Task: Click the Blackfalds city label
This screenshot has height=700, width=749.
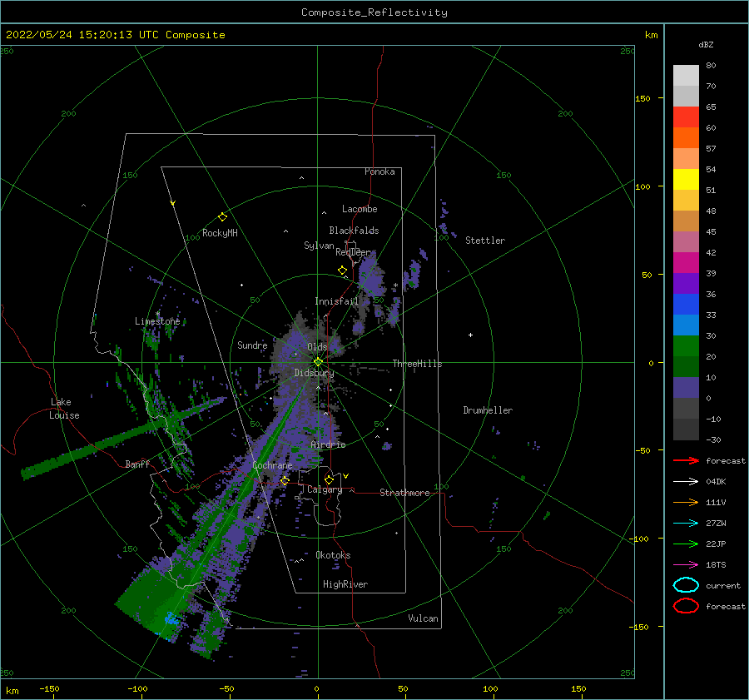Action: tap(354, 231)
